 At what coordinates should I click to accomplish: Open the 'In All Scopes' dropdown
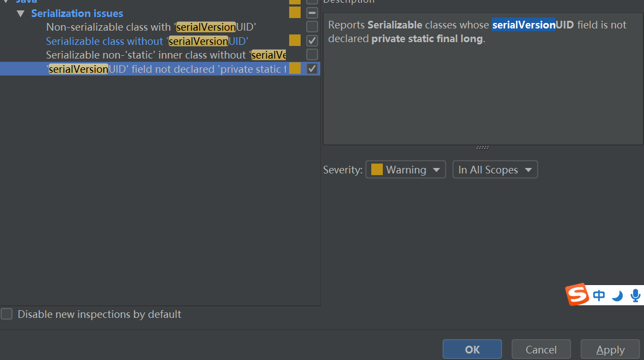tap(495, 170)
